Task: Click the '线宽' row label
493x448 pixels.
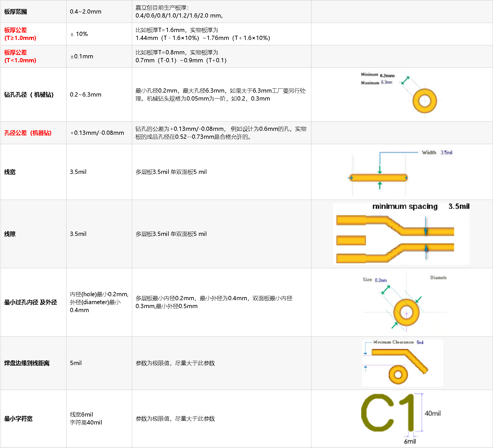Action: click(10, 172)
